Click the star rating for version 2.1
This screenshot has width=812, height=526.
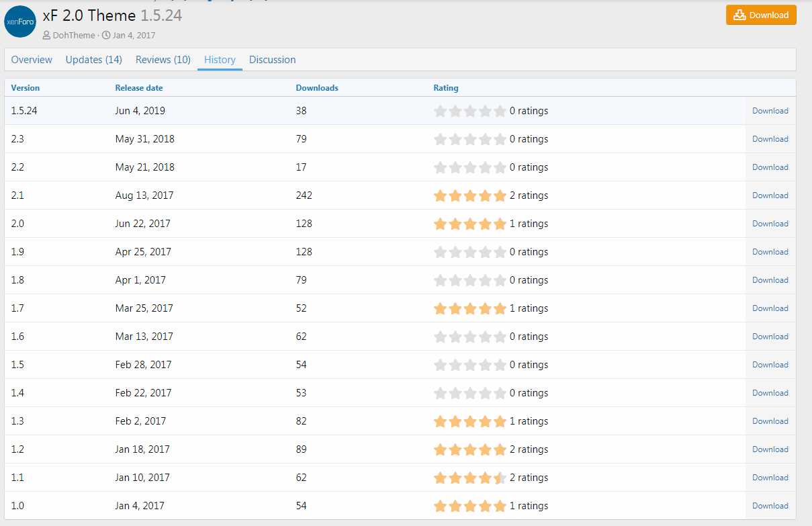(470, 195)
